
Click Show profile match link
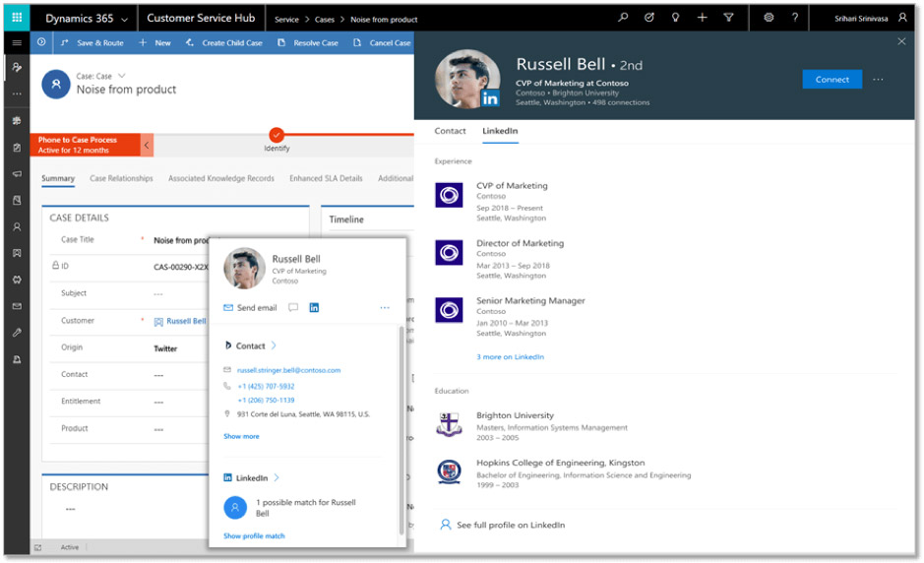coord(254,535)
